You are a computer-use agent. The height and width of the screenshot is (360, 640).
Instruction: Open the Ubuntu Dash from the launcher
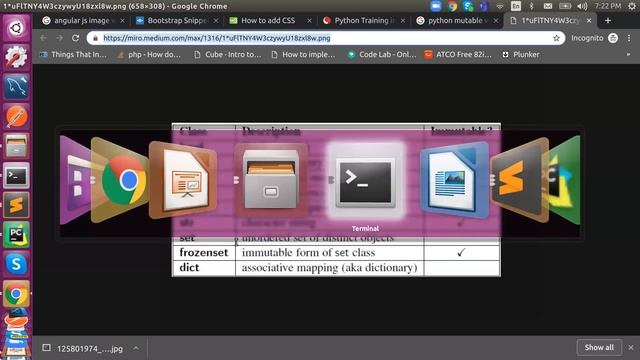click(x=16, y=28)
